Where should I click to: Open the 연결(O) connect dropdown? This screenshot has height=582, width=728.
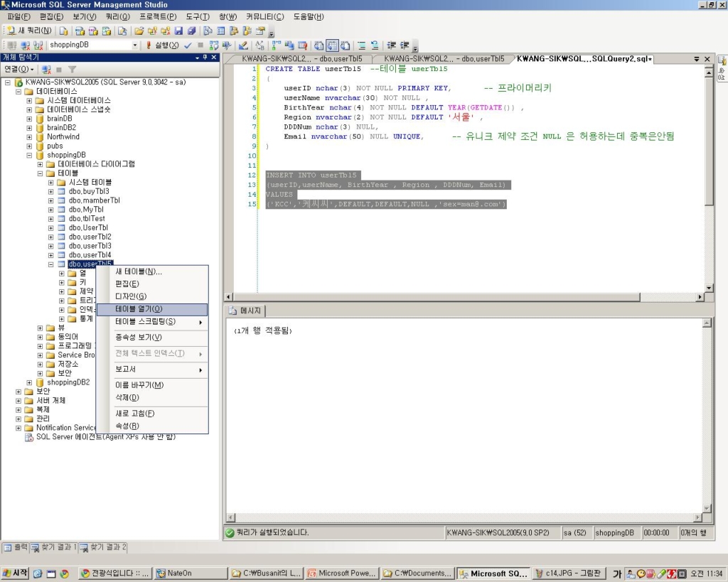tap(19, 69)
